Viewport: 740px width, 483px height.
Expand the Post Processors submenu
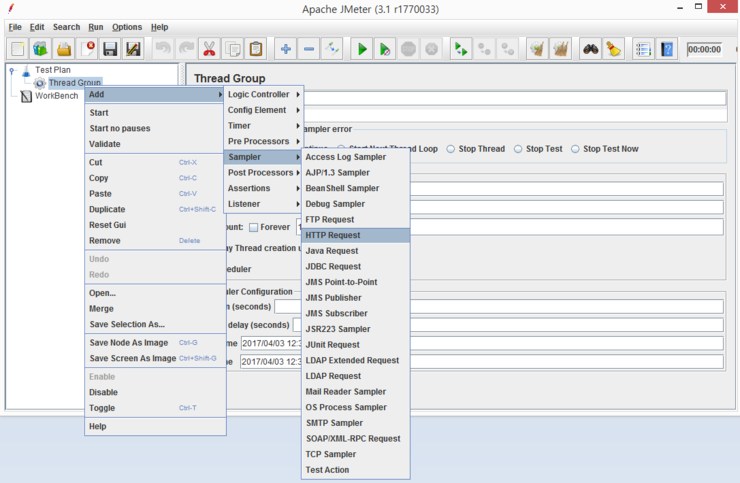click(x=264, y=173)
